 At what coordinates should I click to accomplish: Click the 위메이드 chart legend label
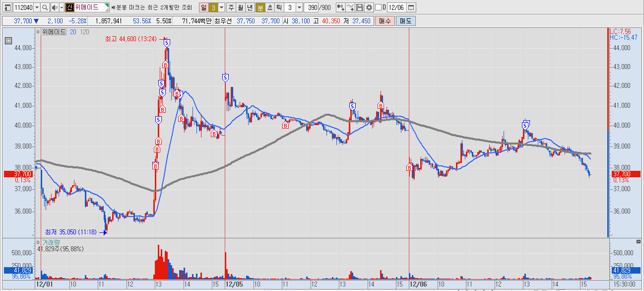(x=54, y=32)
